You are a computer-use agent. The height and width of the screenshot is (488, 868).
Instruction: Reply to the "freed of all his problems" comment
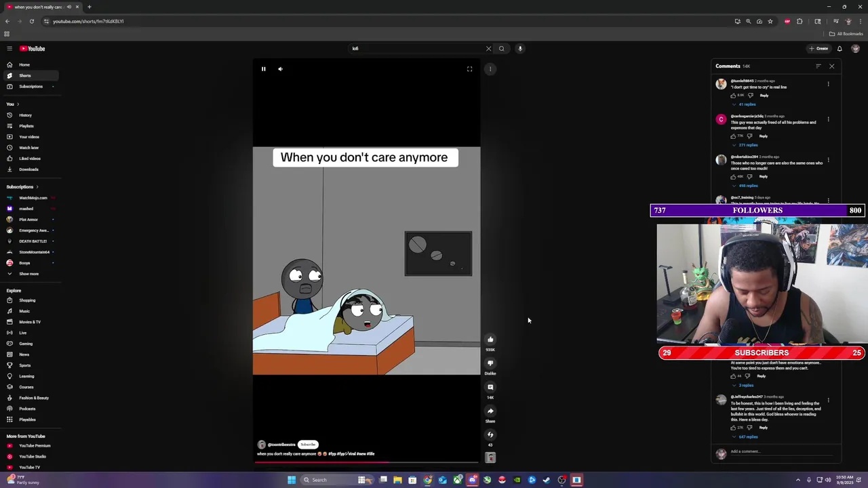coord(764,136)
